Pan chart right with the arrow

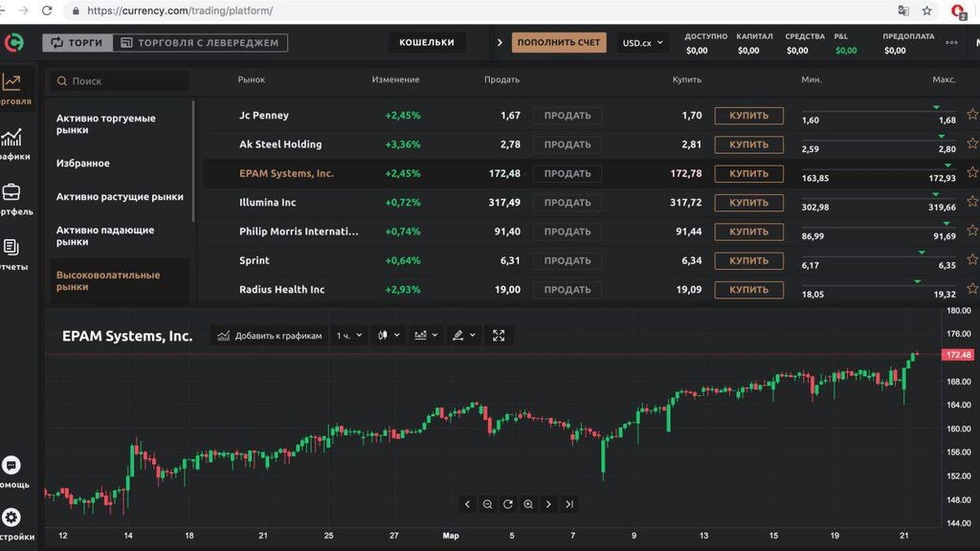click(548, 504)
